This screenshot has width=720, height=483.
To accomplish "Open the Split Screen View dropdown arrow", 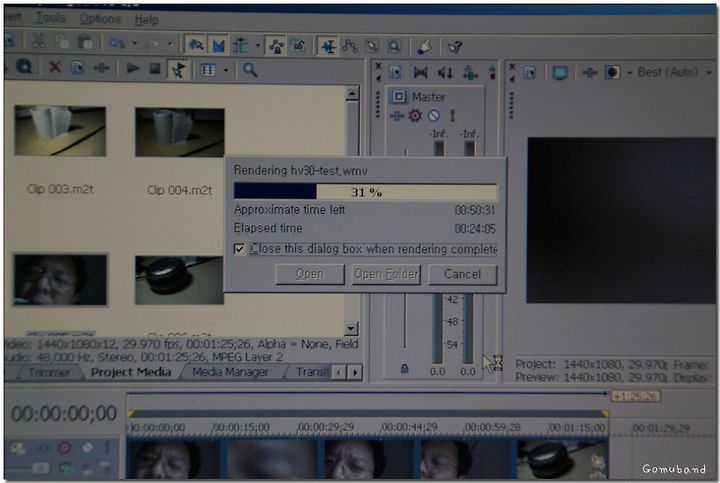I will [x=630, y=73].
